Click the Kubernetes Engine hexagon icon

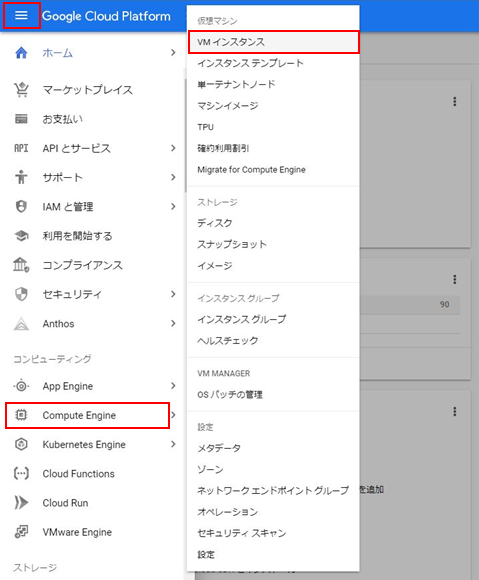click(x=21, y=444)
